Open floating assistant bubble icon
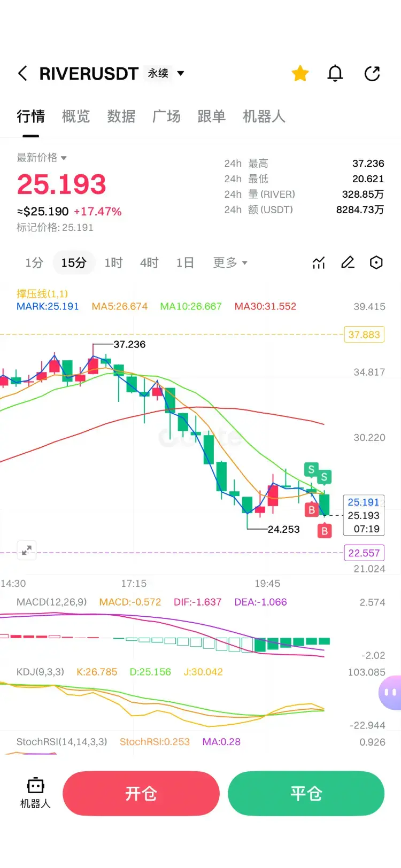Viewport: 401px width, 868px height. pos(390,693)
